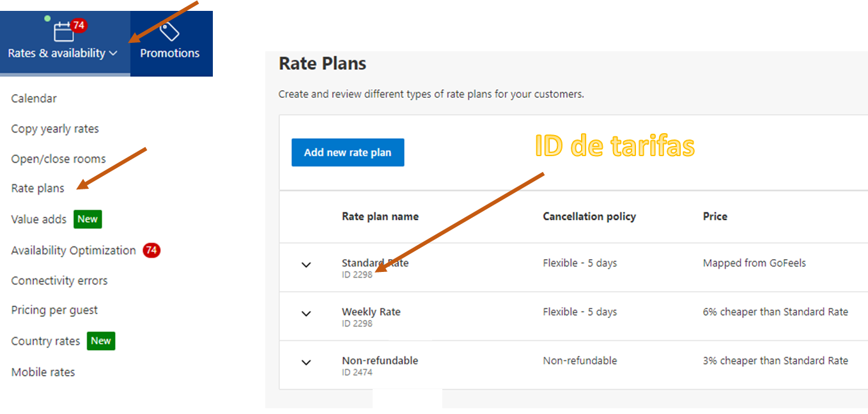The image size is (868, 414).
Task: Open Copy yearly rates menu item
Action: pyautogui.click(x=55, y=129)
